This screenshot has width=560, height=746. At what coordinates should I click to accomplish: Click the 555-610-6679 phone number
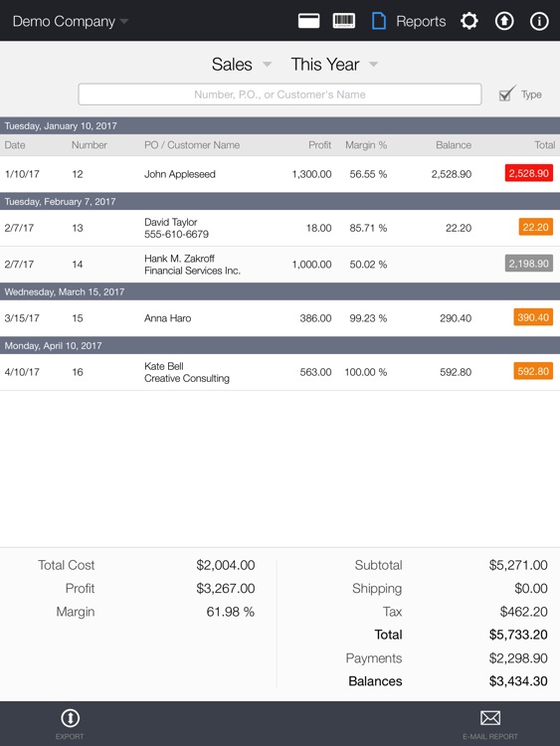coord(176,234)
